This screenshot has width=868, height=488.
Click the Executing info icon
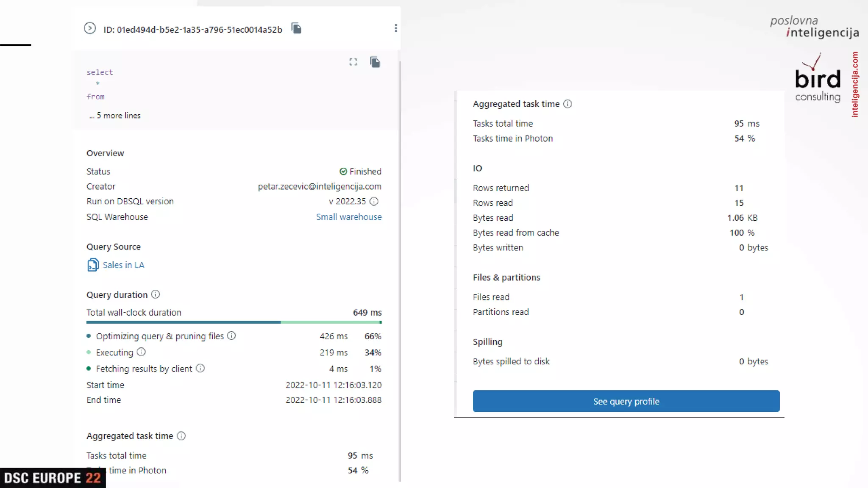[141, 352]
